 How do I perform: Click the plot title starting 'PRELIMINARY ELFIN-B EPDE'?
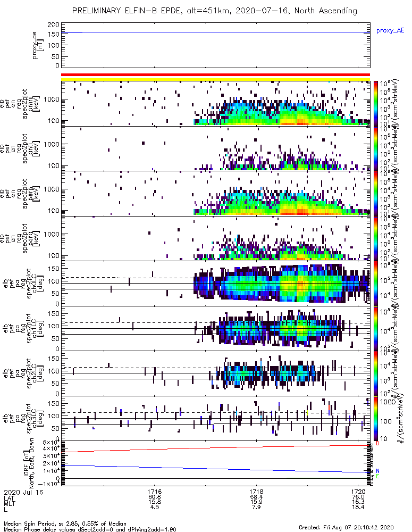(x=214, y=11)
